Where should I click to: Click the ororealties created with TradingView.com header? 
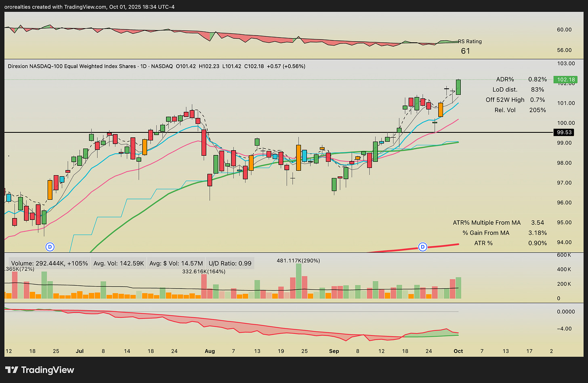(90, 7)
